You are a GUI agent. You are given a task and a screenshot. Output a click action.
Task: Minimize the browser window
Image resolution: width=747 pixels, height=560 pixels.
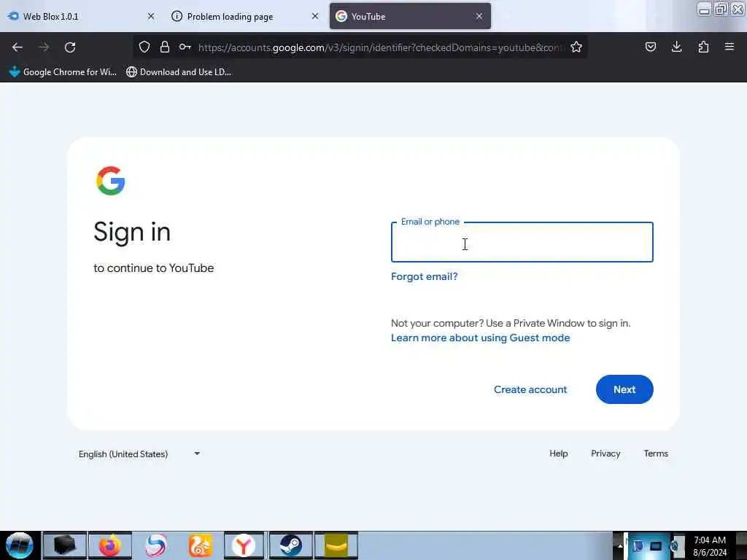pyautogui.click(x=704, y=9)
